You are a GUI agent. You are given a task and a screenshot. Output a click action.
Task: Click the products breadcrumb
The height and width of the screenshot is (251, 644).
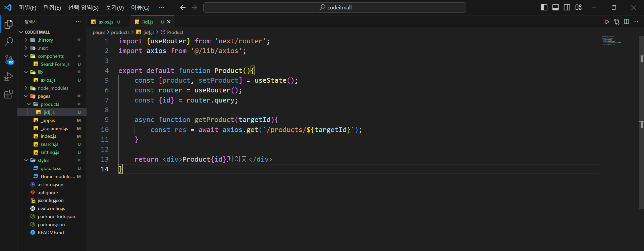click(120, 32)
